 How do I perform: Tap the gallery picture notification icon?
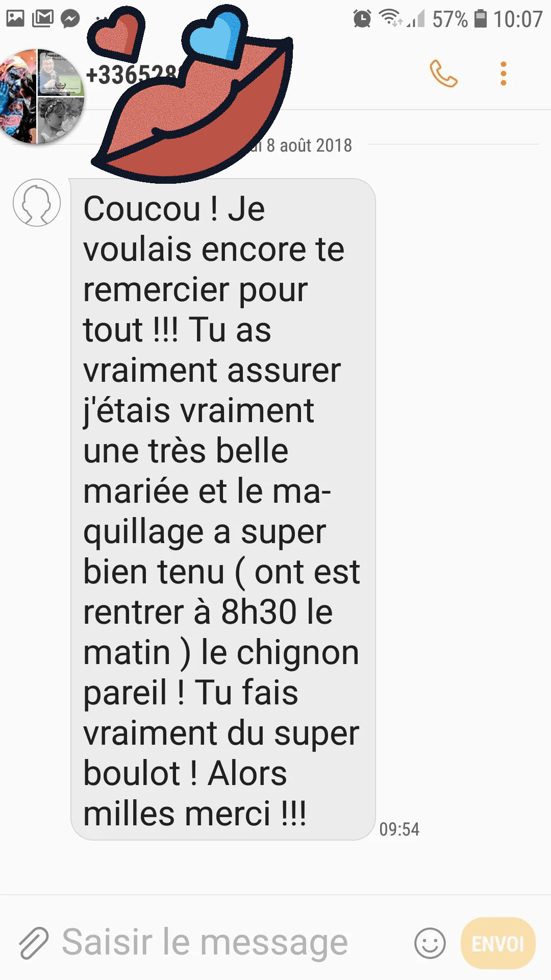click(x=15, y=18)
